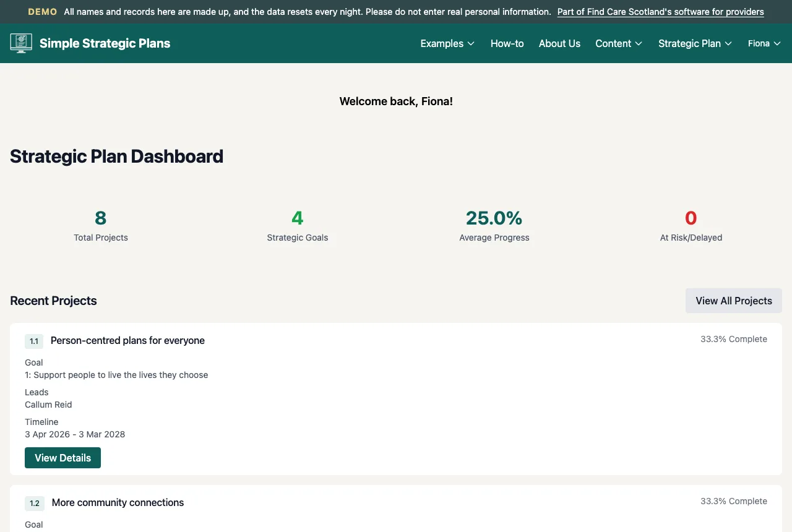Open the Strategic Plan dropdown
Viewport: 792px width, 532px height.
coord(695,43)
